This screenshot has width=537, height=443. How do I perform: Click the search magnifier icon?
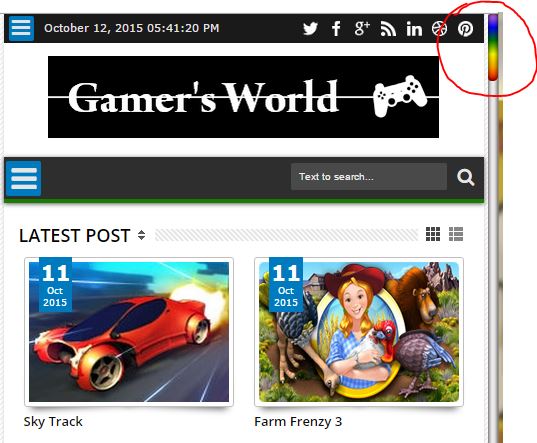point(466,177)
